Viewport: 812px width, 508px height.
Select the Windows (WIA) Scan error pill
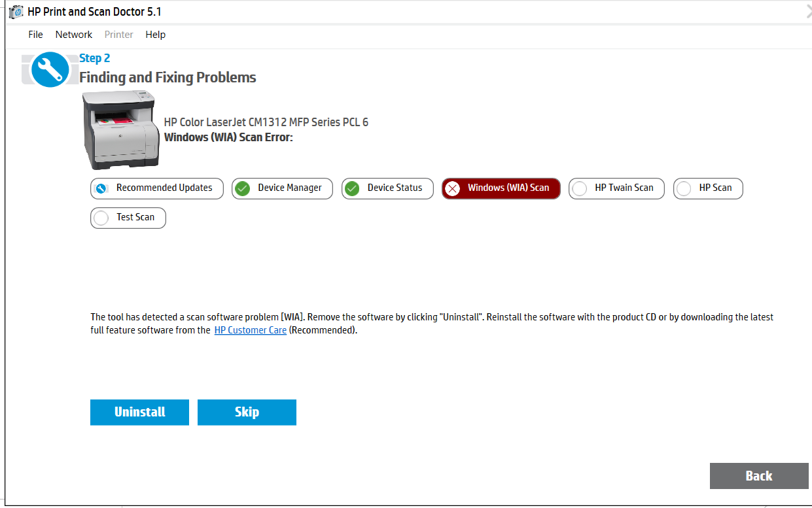tap(501, 189)
